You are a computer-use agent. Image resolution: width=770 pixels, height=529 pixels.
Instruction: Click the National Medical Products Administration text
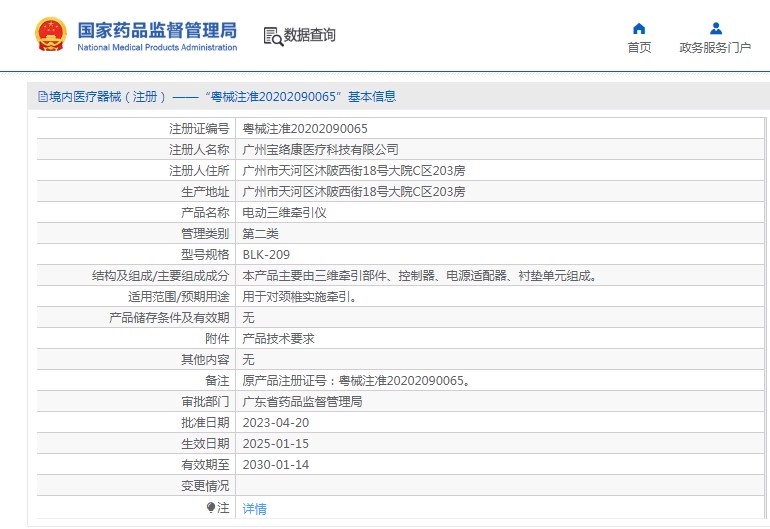point(157,47)
